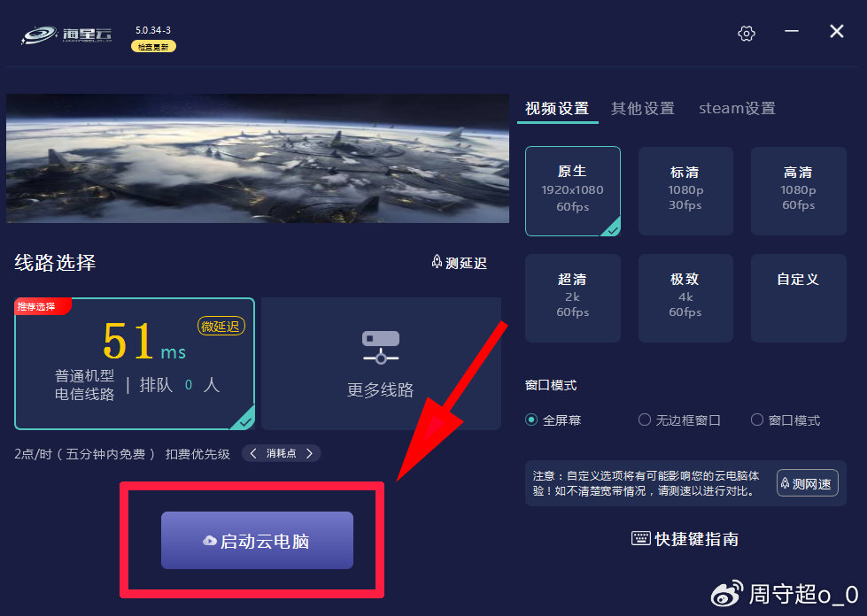Click the server icon for 更多线路
The image size is (867, 616).
[381, 348]
